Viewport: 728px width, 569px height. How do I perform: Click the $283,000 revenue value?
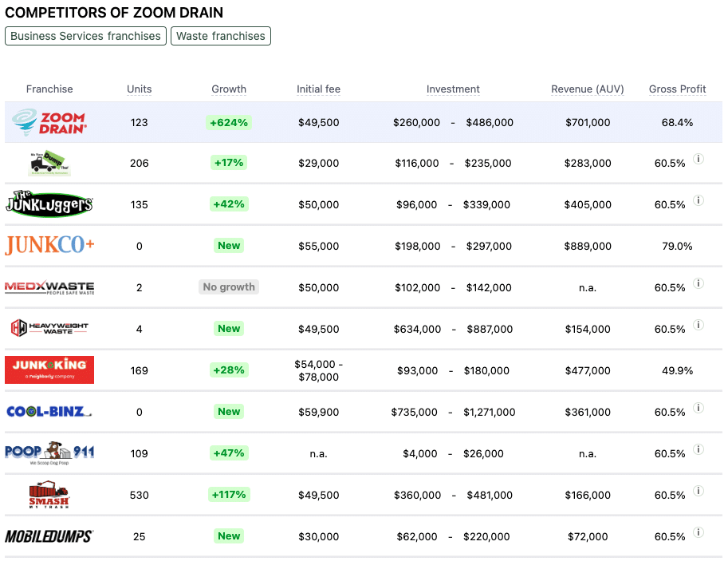click(x=588, y=164)
